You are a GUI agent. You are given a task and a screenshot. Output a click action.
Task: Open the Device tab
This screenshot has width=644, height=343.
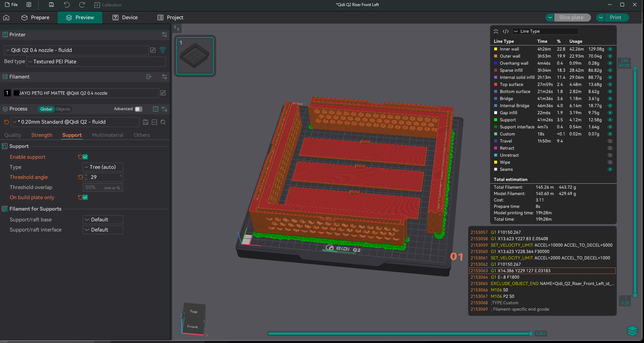click(125, 18)
